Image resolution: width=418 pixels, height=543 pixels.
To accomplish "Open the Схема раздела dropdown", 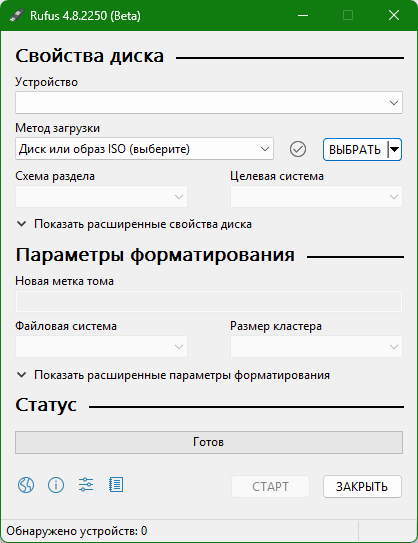I will 101,197.
